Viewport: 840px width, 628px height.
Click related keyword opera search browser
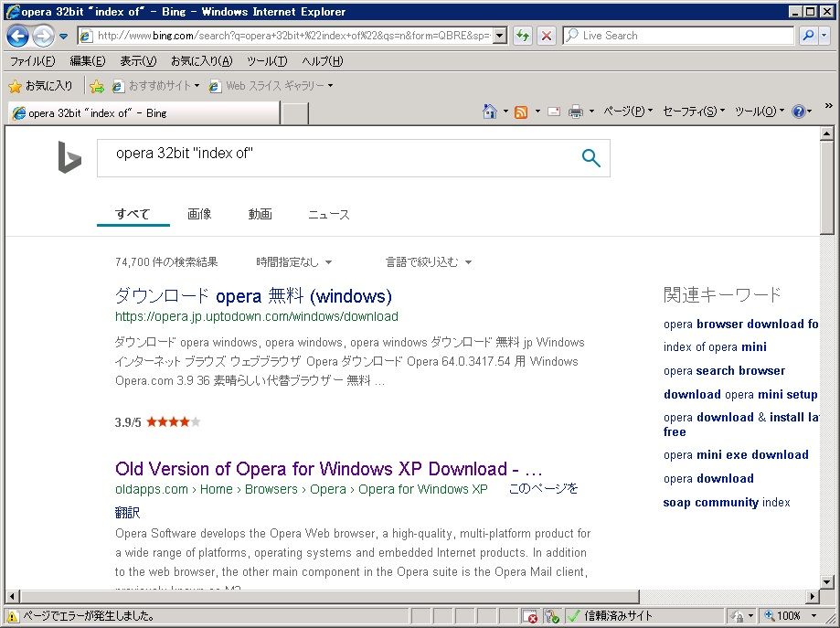pyautogui.click(x=724, y=371)
